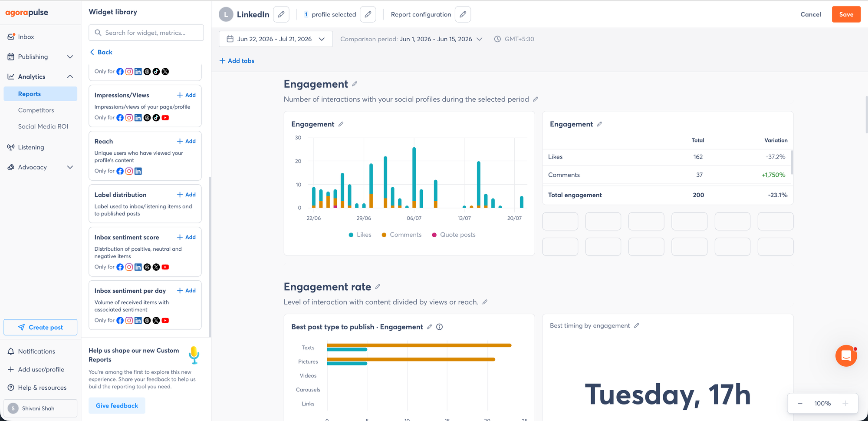868x421 pixels.
Task: Add the Label distribution widget
Action: [186, 195]
